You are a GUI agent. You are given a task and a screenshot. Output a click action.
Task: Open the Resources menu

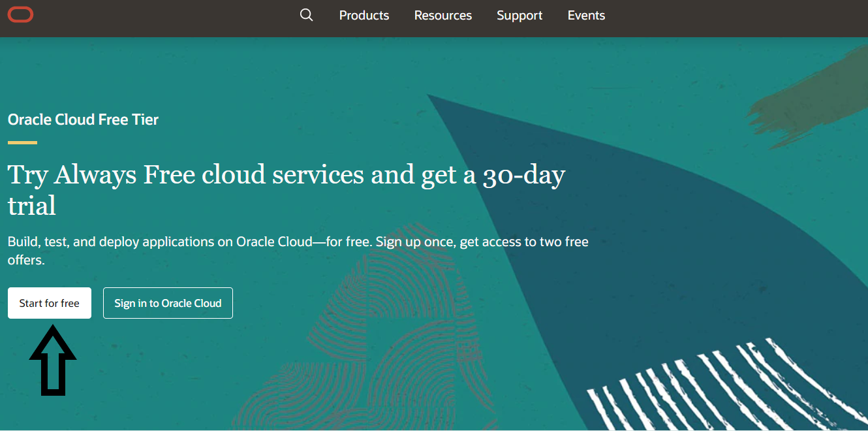point(443,15)
